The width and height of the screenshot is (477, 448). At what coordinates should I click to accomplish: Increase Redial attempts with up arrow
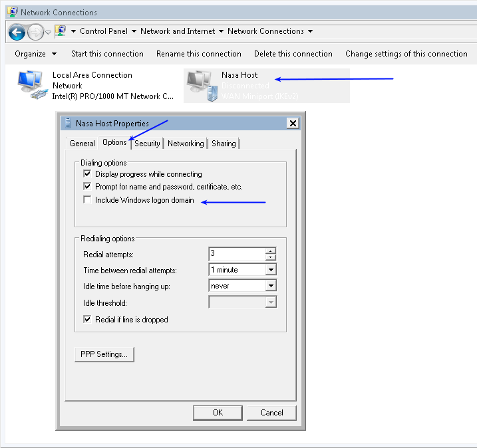(270, 251)
